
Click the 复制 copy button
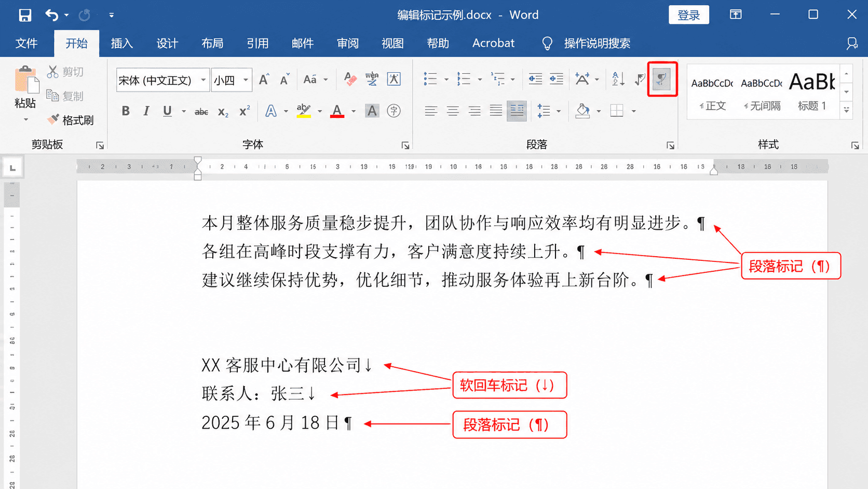coord(65,96)
